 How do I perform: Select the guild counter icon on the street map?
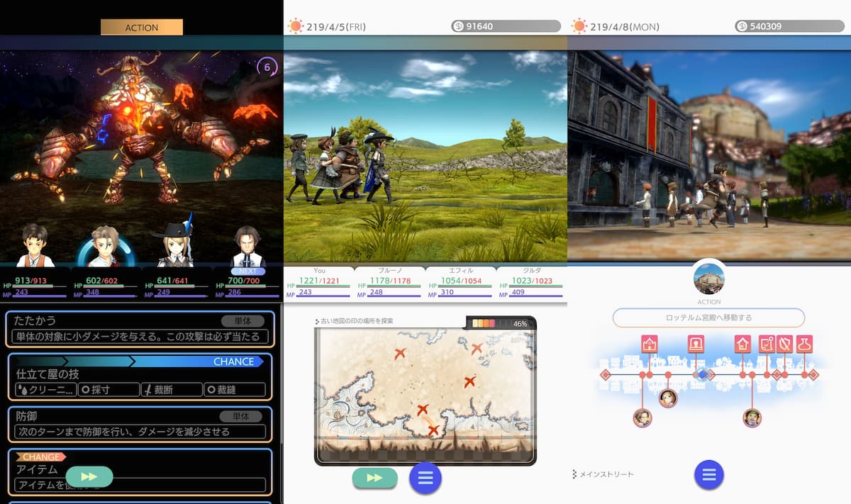click(x=696, y=345)
